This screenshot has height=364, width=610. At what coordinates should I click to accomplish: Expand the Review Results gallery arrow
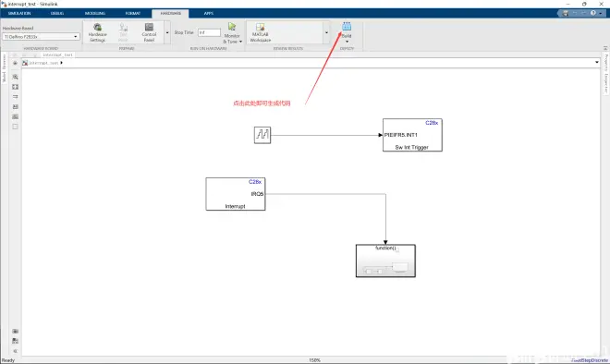pyautogui.click(x=326, y=32)
